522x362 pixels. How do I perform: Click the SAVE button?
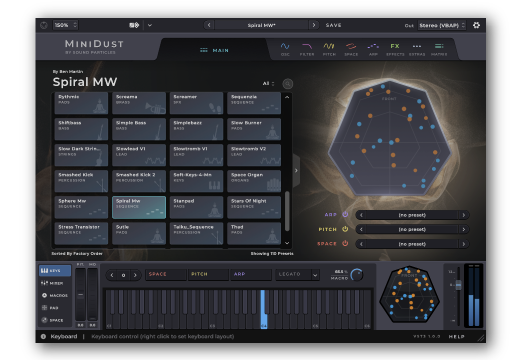click(x=333, y=25)
